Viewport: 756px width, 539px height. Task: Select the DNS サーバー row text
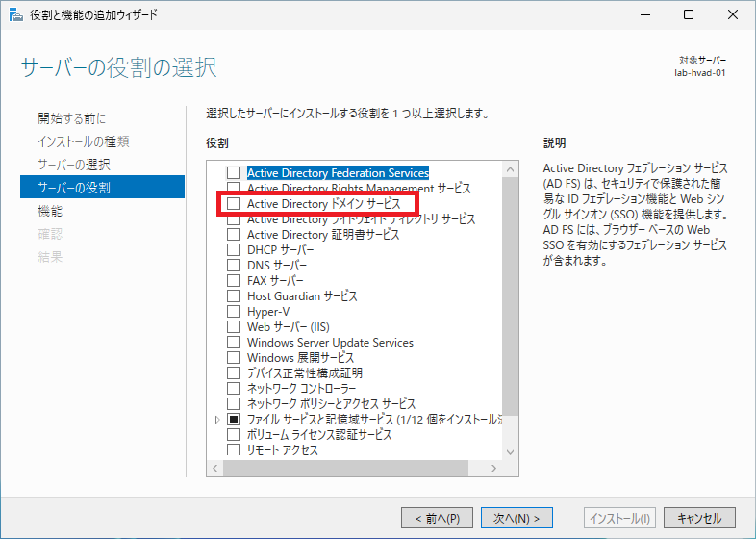pyautogui.click(x=277, y=266)
